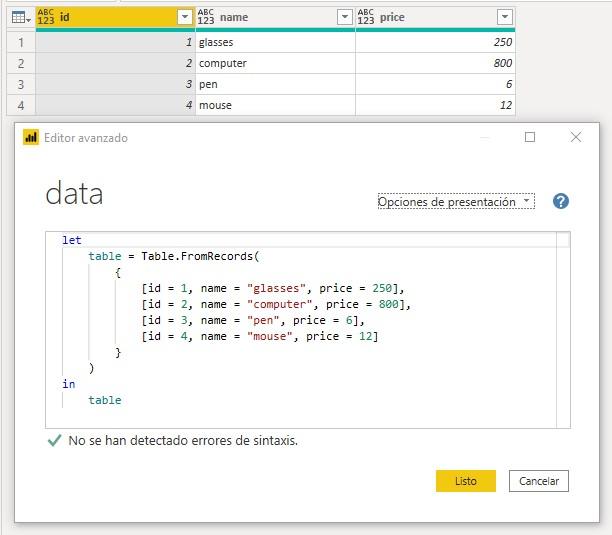612x535 pixels.
Task: Place cursor on Table.FromRecords( in code
Action: click(x=200, y=256)
